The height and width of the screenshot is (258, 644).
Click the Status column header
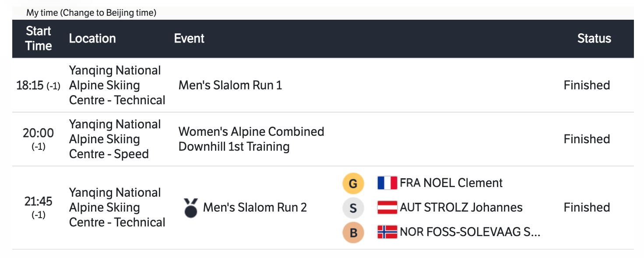pos(594,39)
